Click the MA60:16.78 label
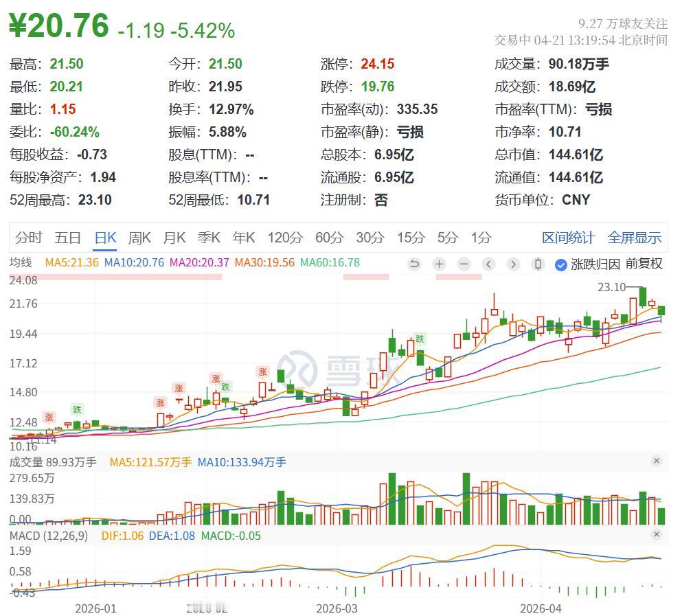The width and height of the screenshot is (682, 616). (330, 263)
